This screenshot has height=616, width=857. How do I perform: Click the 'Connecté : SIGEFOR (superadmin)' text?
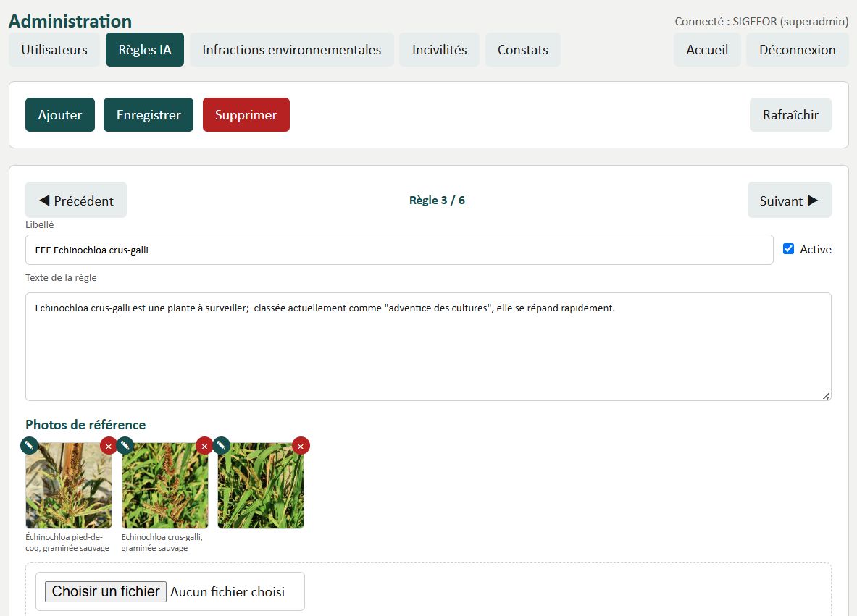pyautogui.click(x=761, y=21)
